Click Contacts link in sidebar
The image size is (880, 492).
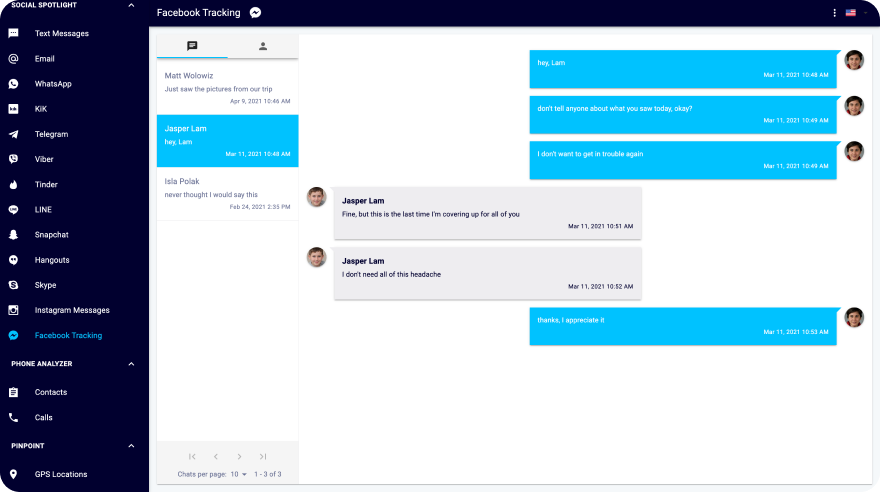tap(51, 392)
